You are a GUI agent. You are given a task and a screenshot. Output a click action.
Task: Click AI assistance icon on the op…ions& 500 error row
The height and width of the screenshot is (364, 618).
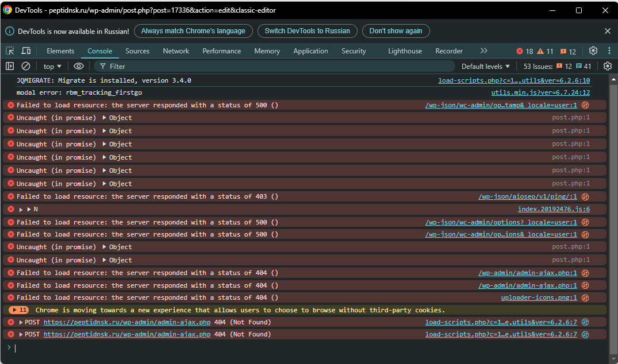point(585,235)
